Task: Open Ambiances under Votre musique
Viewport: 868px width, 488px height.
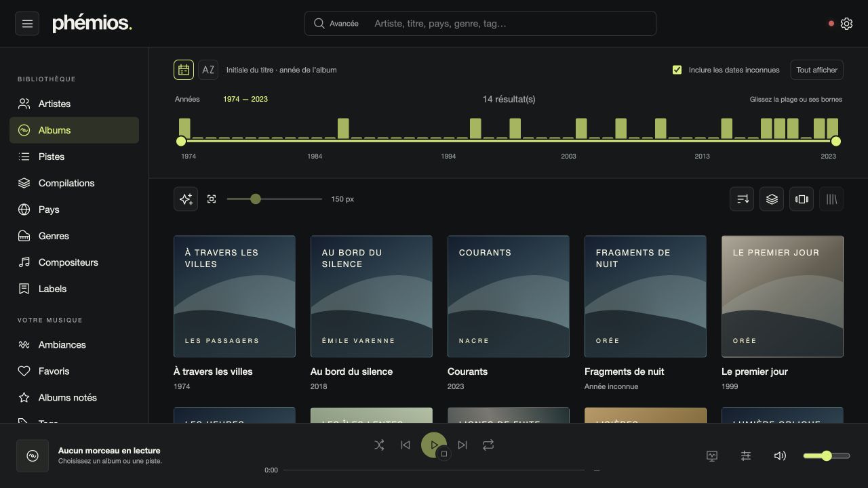Action: (75, 345)
